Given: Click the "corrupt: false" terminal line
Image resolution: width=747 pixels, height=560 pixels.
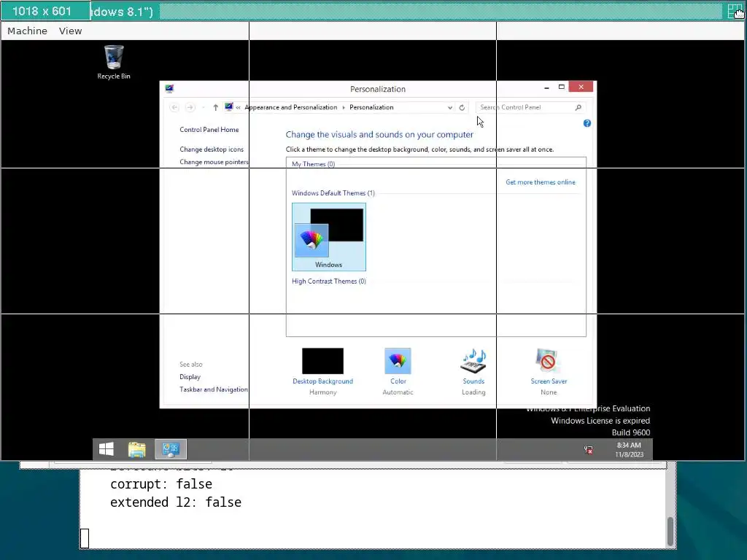Looking at the screenshot, I should tap(161, 484).
